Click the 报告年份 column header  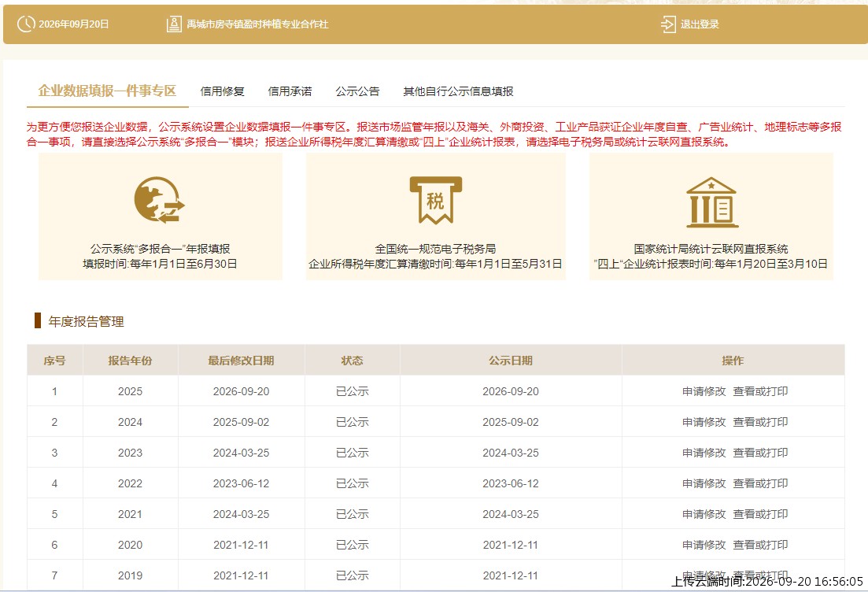pyautogui.click(x=130, y=361)
